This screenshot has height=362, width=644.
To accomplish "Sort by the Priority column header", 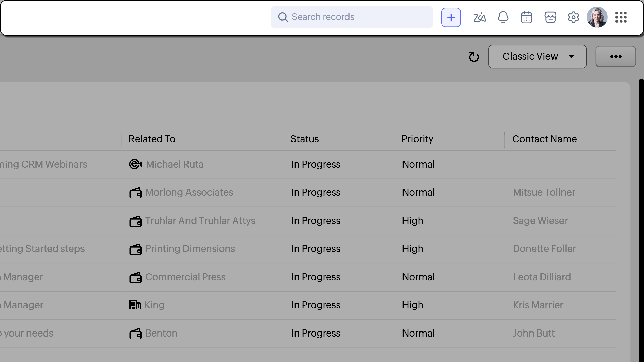I will pyautogui.click(x=417, y=139).
